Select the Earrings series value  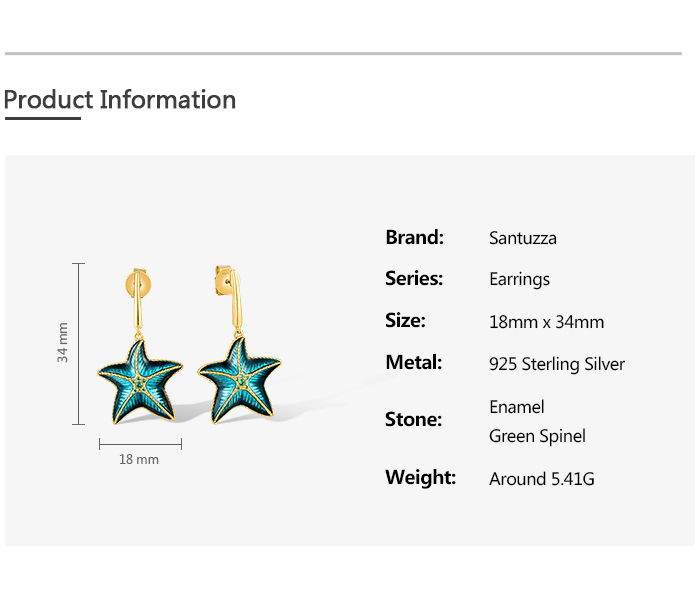pos(519,279)
